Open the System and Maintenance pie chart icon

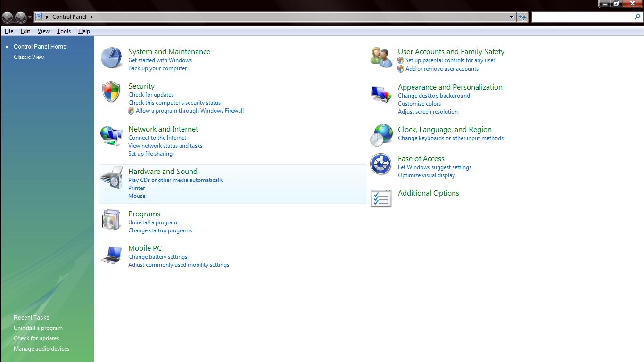(112, 58)
